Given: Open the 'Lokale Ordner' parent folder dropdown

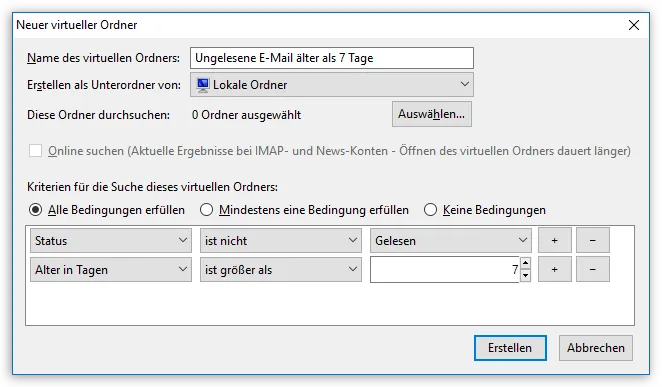Looking at the screenshot, I should 332,85.
